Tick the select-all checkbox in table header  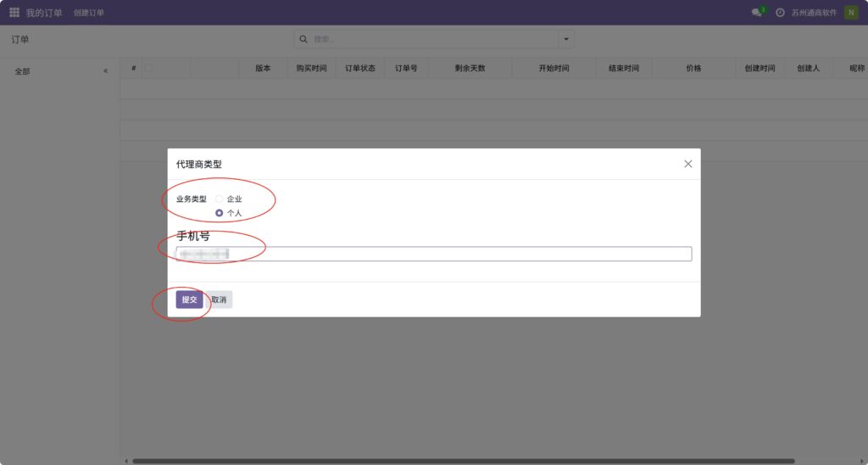(x=148, y=68)
